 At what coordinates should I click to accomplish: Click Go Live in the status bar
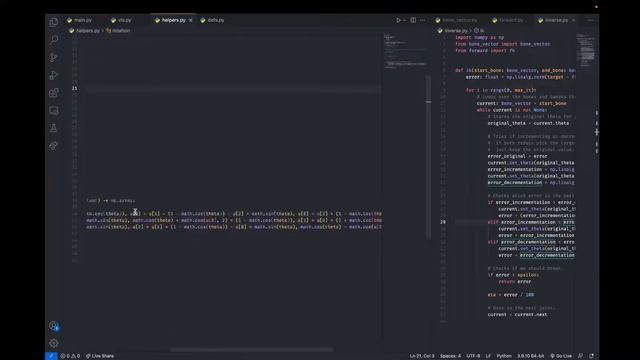coord(561,356)
